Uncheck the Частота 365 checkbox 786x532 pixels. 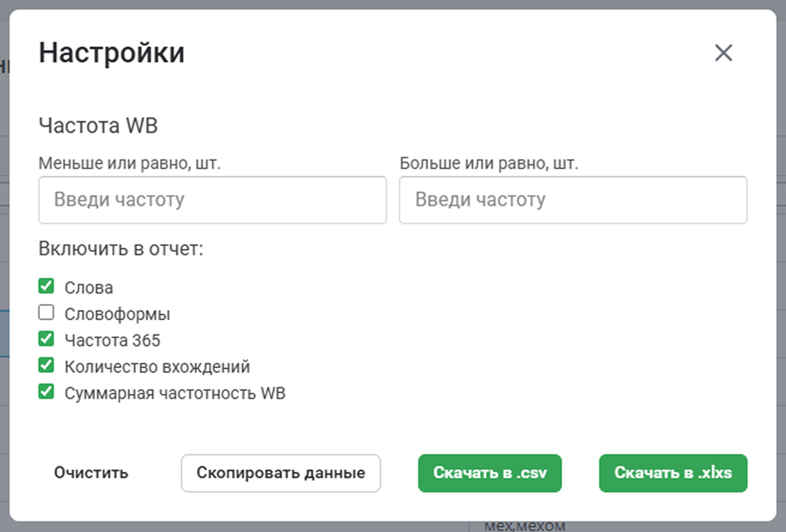pos(46,339)
